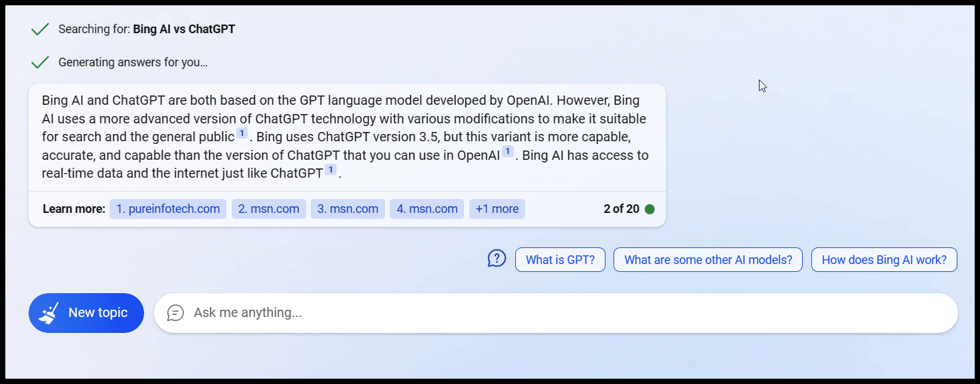Select What are some other AI models?
Image resolution: width=980 pixels, height=384 pixels.
click(x=707, y=259)
